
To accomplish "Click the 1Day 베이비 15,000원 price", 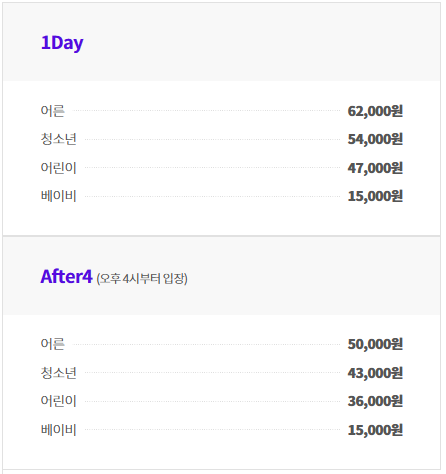I will click(375, 196).
